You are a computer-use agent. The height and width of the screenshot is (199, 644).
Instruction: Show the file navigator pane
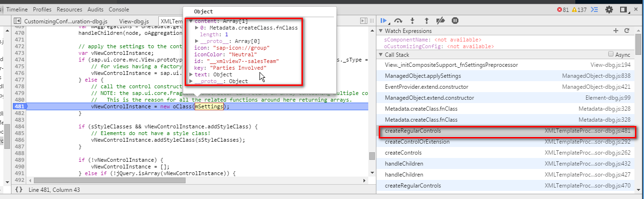click(x=18, y=21)
